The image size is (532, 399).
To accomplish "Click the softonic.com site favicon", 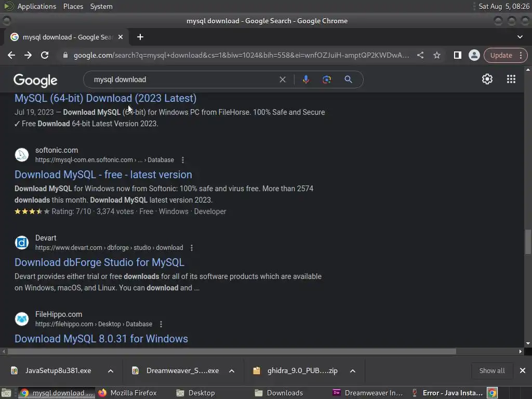I will [22, 155].
